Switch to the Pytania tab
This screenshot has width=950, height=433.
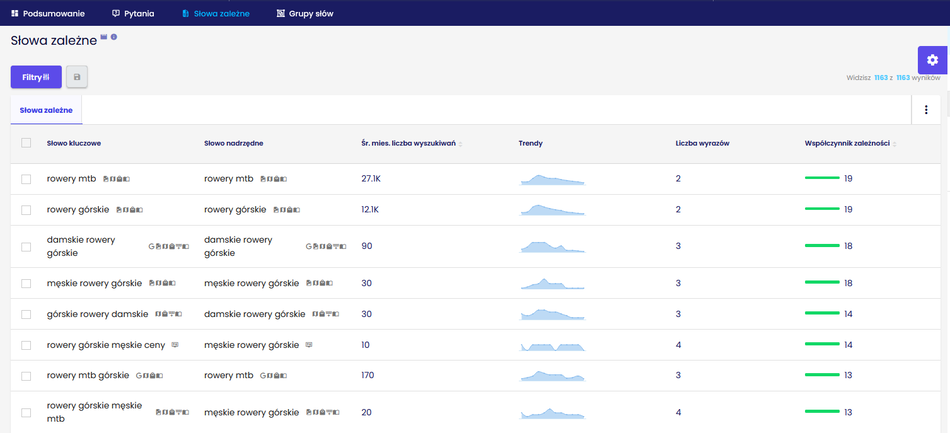coord(140,14)
